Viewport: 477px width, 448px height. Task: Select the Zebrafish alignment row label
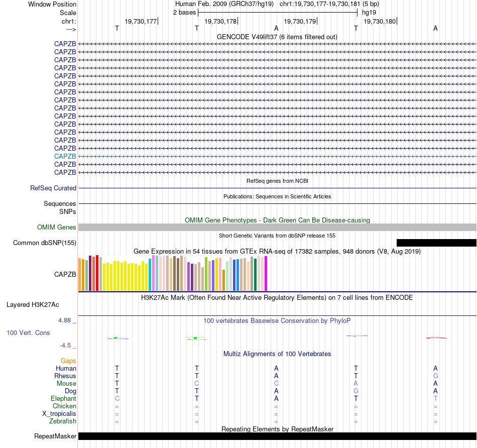click(x=63, y=421)
